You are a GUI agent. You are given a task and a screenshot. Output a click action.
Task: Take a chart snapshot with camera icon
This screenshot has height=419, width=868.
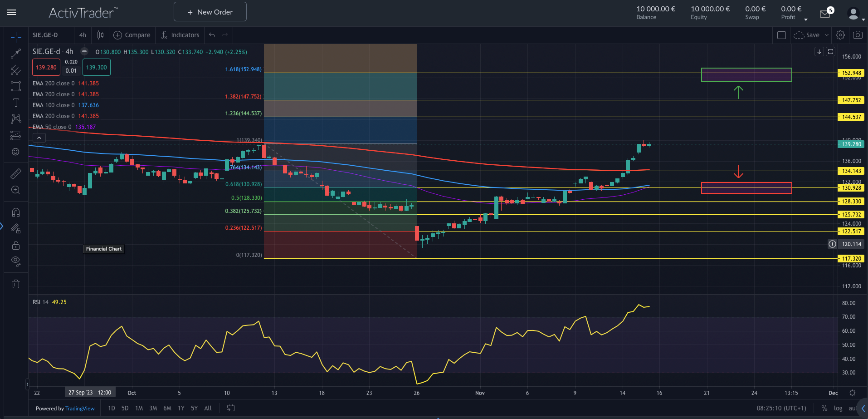(857, 35)
